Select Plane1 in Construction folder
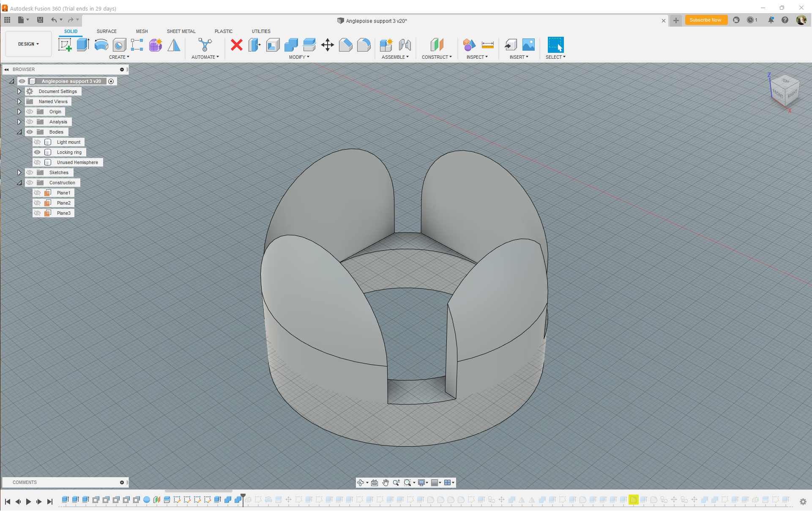Screen dimensions: 812x511 pos(63,192)
